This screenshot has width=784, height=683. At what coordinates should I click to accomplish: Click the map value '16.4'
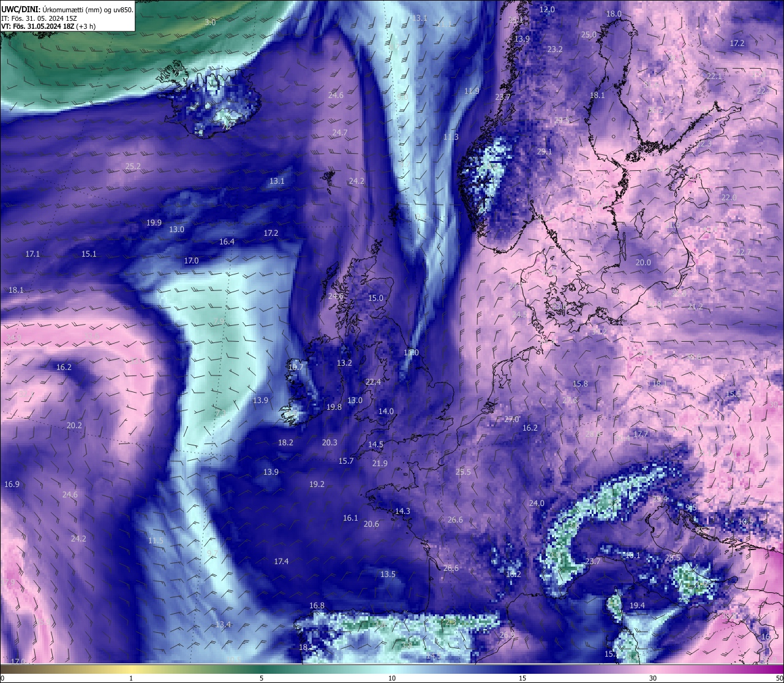click(x=227, y=241)
